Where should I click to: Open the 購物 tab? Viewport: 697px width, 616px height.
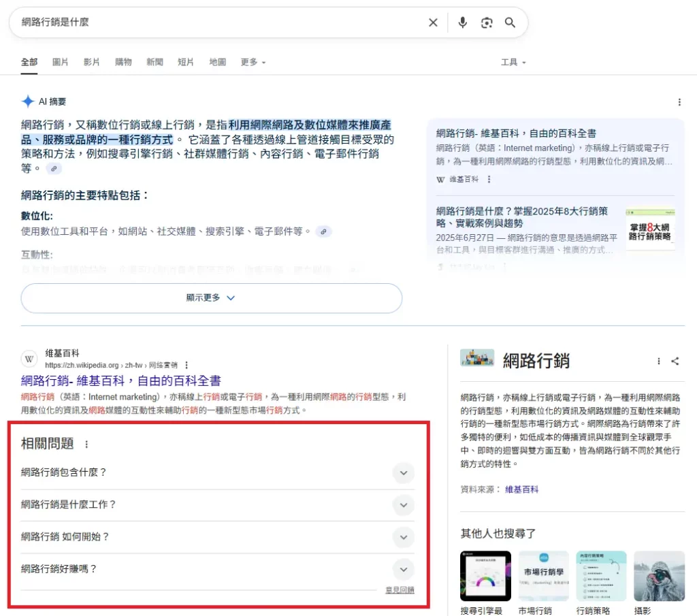coord(123,62)
